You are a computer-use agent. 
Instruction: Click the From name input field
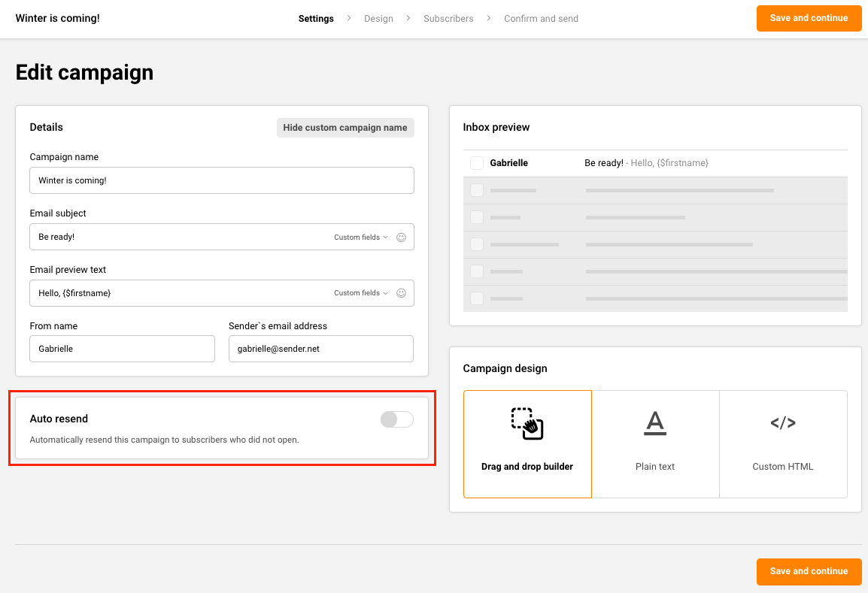[x=123, y=349]
